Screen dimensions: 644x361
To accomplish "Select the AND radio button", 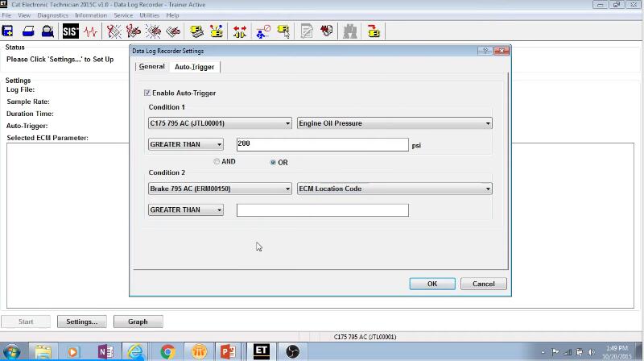I will click(x=217, y=162).
